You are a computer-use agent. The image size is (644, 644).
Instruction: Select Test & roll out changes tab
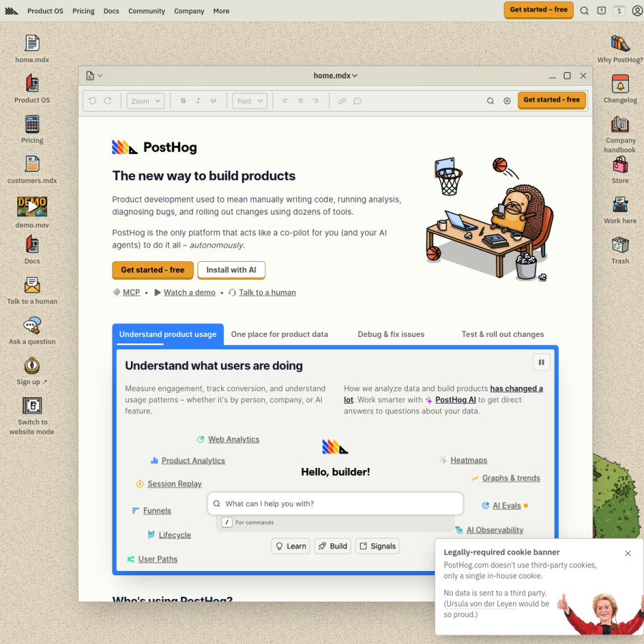[503, 334]
